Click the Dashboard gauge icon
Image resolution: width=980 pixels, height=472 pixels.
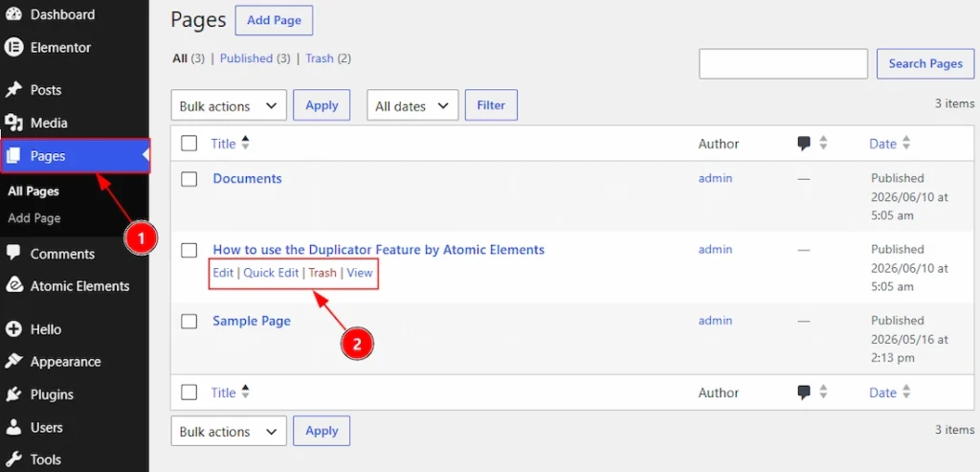tap(13, 14)
